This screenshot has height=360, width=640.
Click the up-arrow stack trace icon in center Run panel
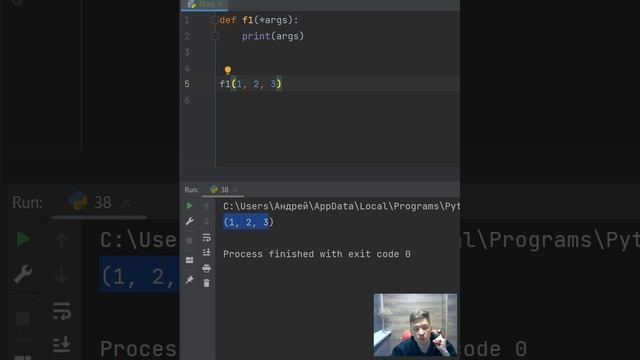[x=207, y=206]
